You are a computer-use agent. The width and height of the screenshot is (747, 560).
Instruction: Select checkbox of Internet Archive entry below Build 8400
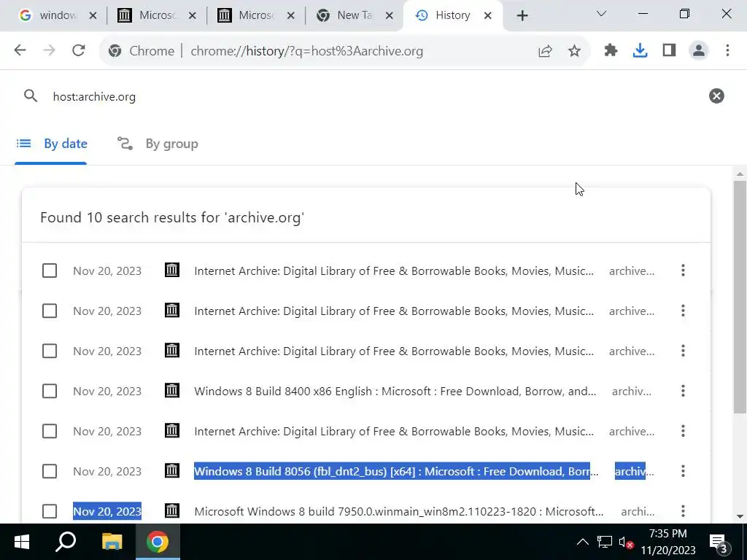(x=50, y=431)
